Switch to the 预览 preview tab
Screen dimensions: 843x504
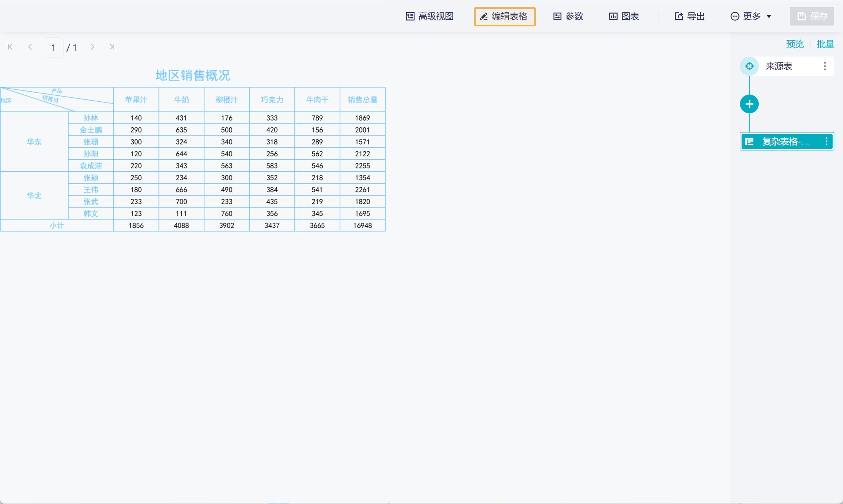(795, 44)
